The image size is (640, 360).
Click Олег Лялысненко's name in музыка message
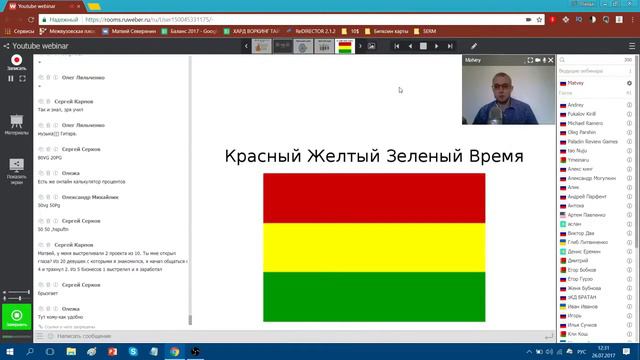coord(83,125)
